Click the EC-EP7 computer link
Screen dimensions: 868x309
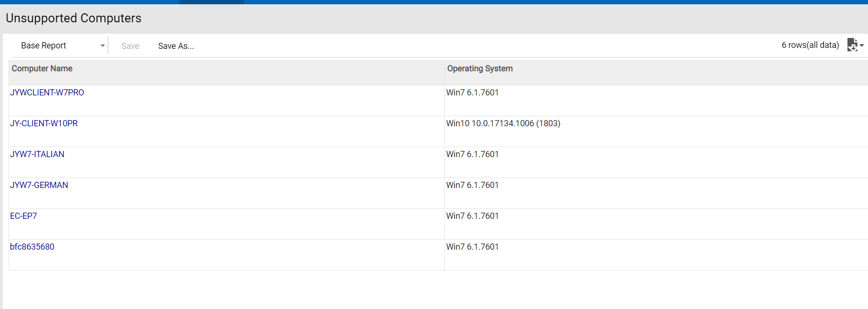[x=23, y=216]
